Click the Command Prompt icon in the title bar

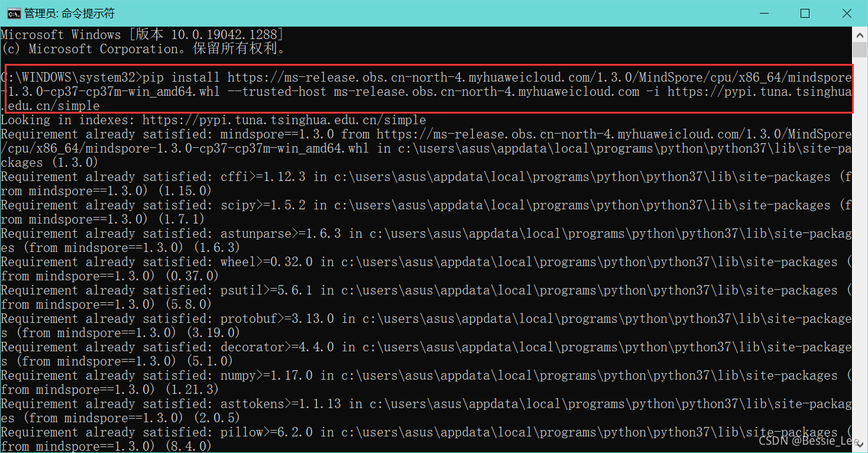tap(14, 13)
